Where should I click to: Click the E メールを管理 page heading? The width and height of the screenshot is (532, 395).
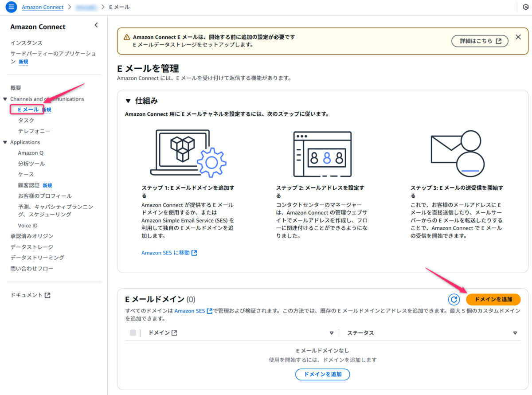click(x=148, y=68)
